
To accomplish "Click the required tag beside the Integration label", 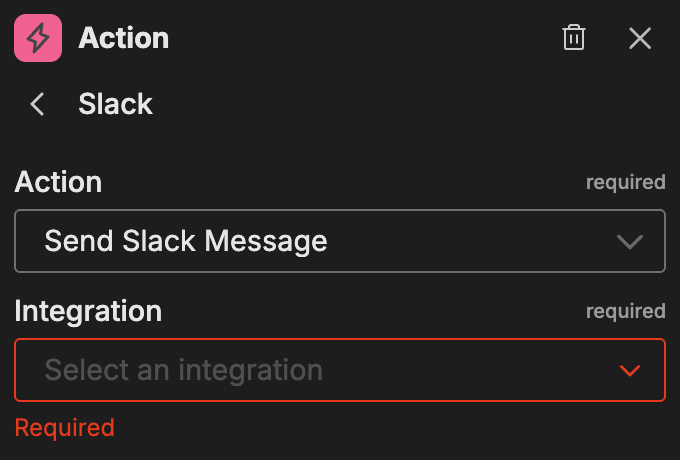I will pos(625,311).
